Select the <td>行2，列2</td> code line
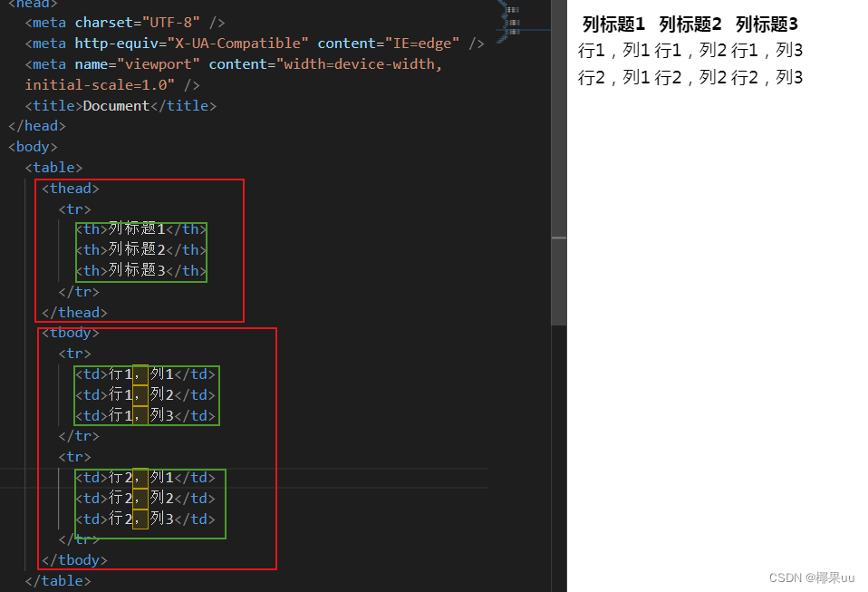868x592 pixels. tap(145, 498)
